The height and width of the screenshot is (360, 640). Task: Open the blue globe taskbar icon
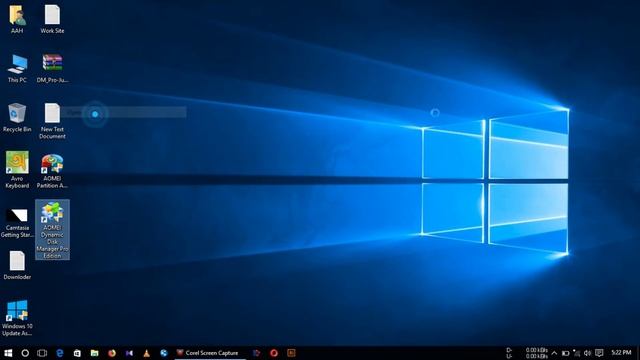point(164,353)
